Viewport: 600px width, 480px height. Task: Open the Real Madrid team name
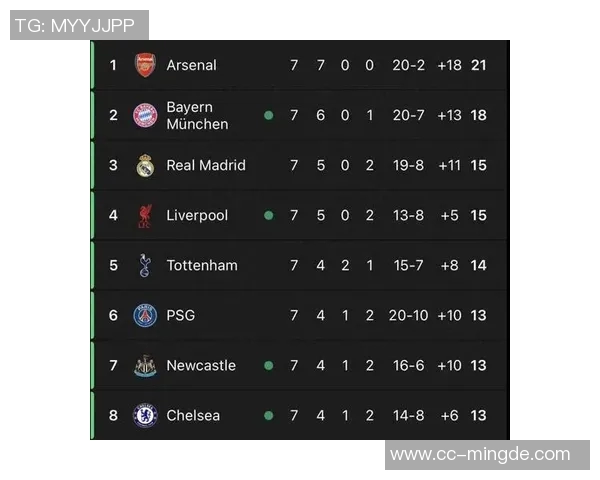(x=205, y=165)
